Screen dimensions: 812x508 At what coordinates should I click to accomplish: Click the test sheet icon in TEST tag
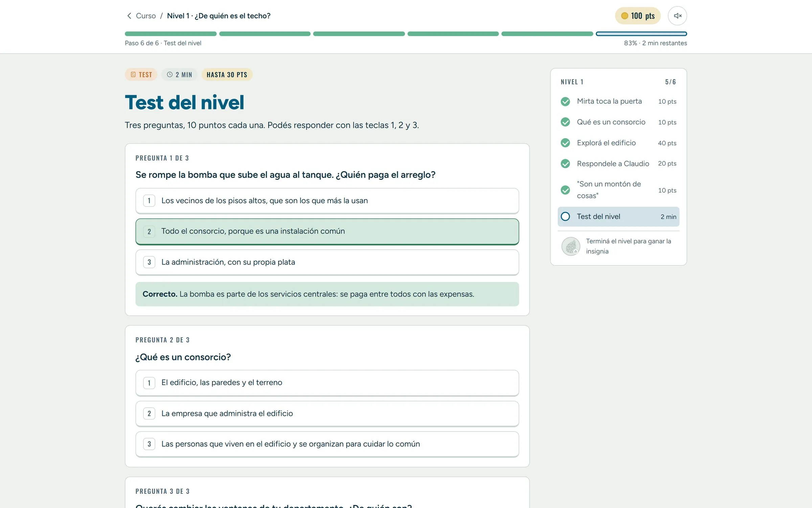[x=133, y=75]
